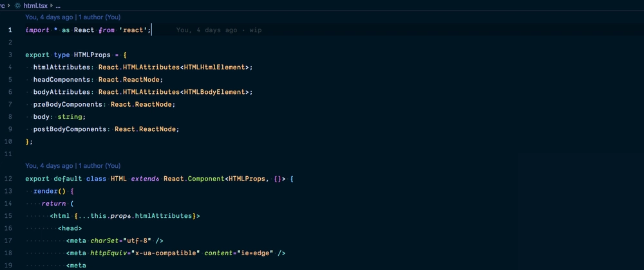Select line 1 via its line number
644x270 pixels.
(x=10, y=30)
